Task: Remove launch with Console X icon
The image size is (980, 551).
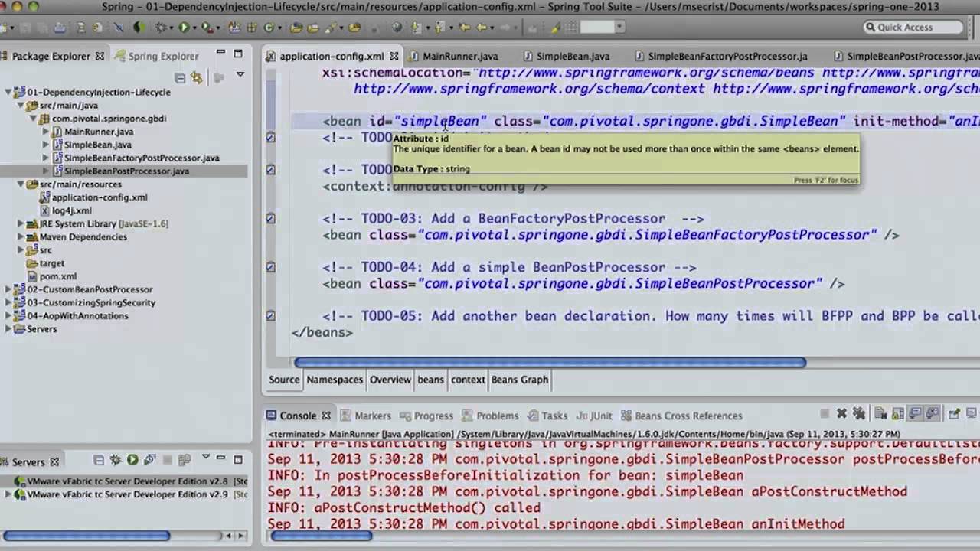Action: point(841,413)
